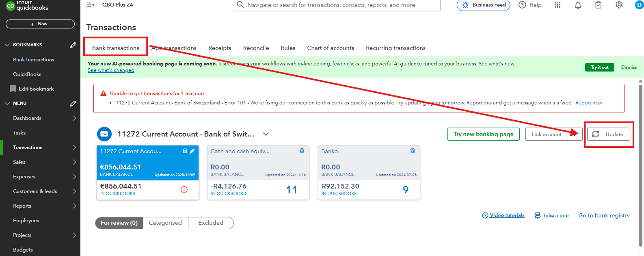Click the 9 transactions count on Banko card
Image resolution: width=644 pixels, height=256 pixels.
(x=406, y=190)
